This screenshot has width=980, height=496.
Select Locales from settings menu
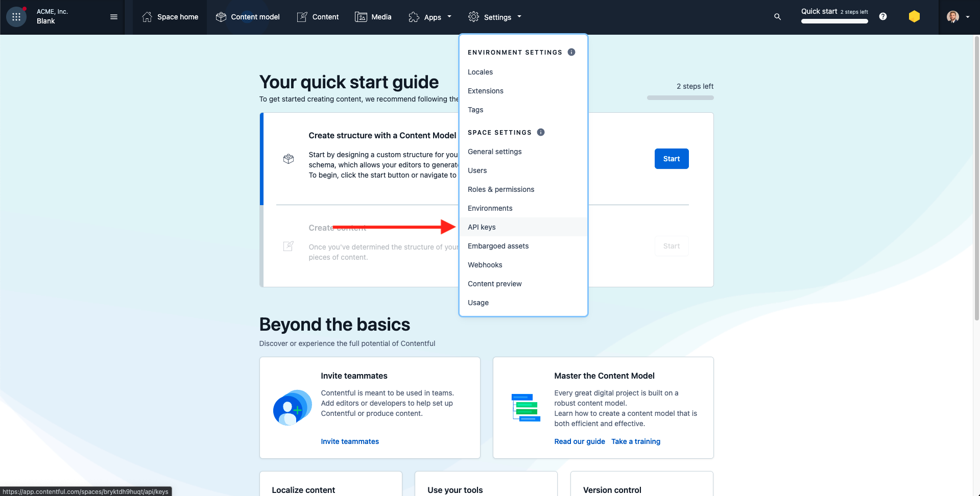523,72
